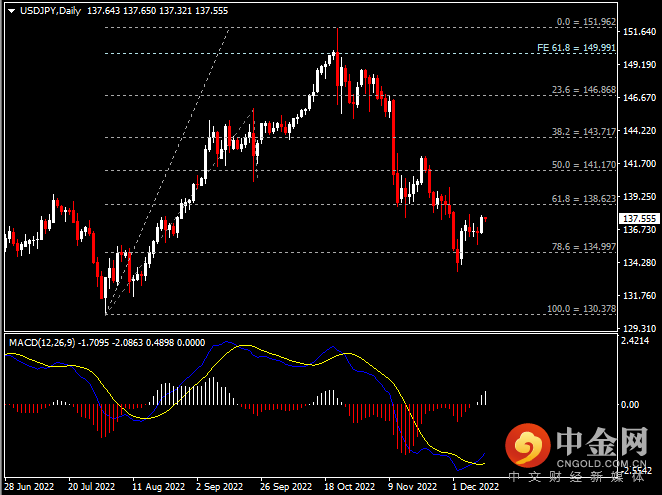Image resolution: width=662 pixels, height=495 pixels.
Task: Click the 中金网 Chinese watermark text
Action: (x=600, y=440)
